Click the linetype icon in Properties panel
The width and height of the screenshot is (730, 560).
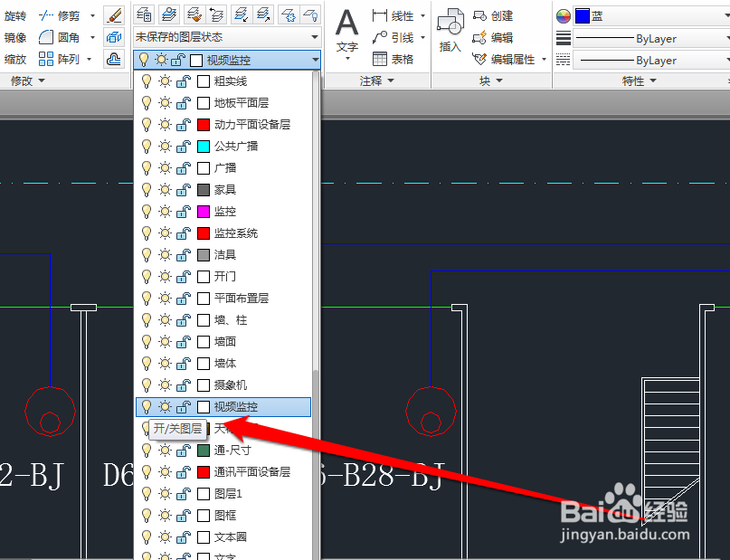point(564,60)
